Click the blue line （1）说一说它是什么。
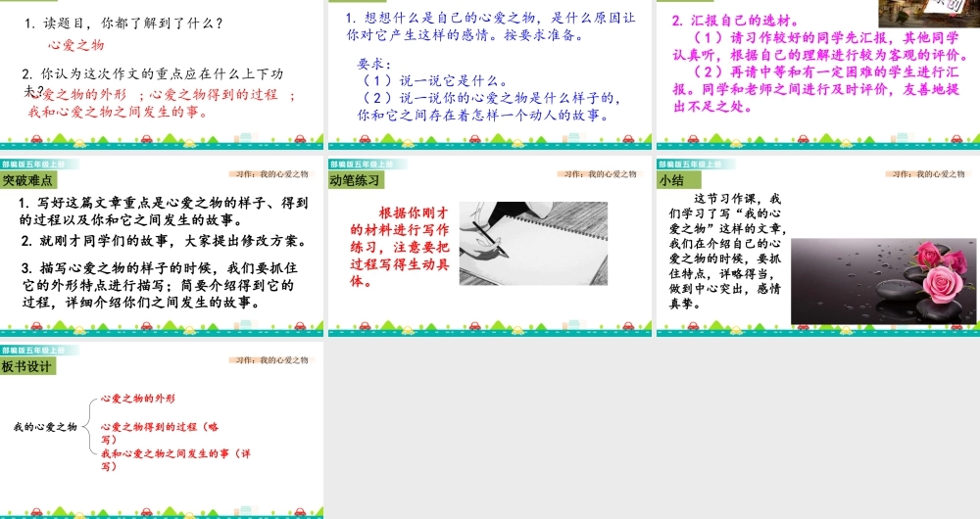The width and height of the screenshot is (980, 519). click(436, 80)
